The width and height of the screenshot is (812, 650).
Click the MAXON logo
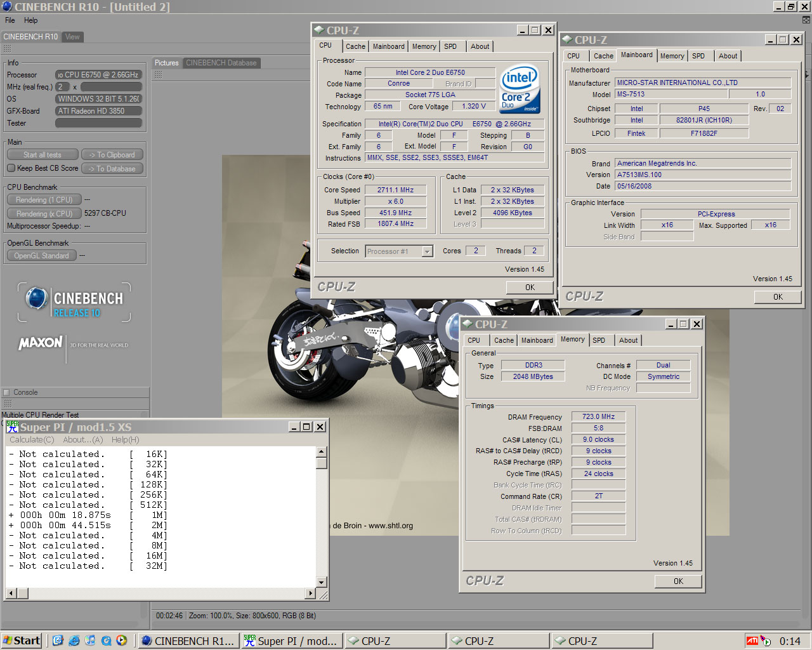[41, 343]
